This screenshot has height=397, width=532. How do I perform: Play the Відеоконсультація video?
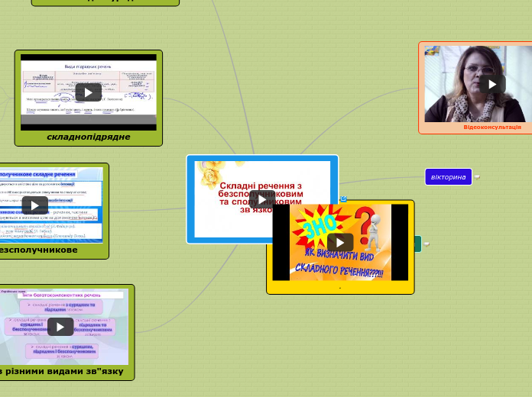(x=492, y=84)
